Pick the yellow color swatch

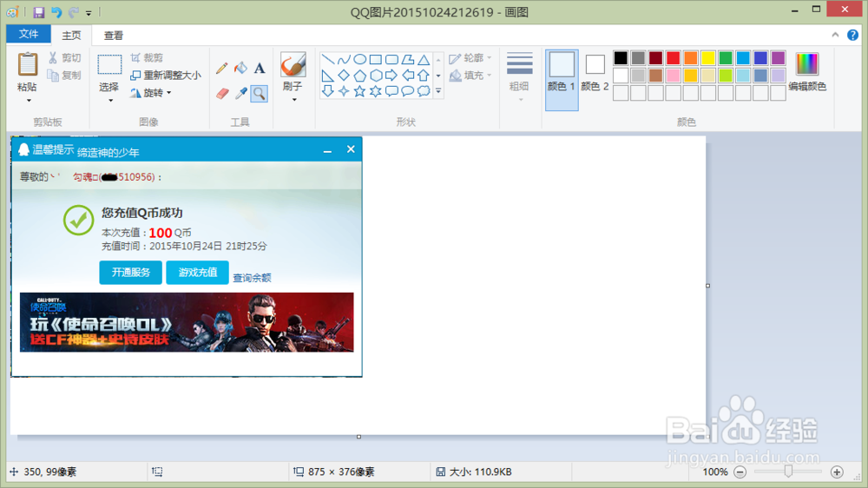(x=708, y=57)
